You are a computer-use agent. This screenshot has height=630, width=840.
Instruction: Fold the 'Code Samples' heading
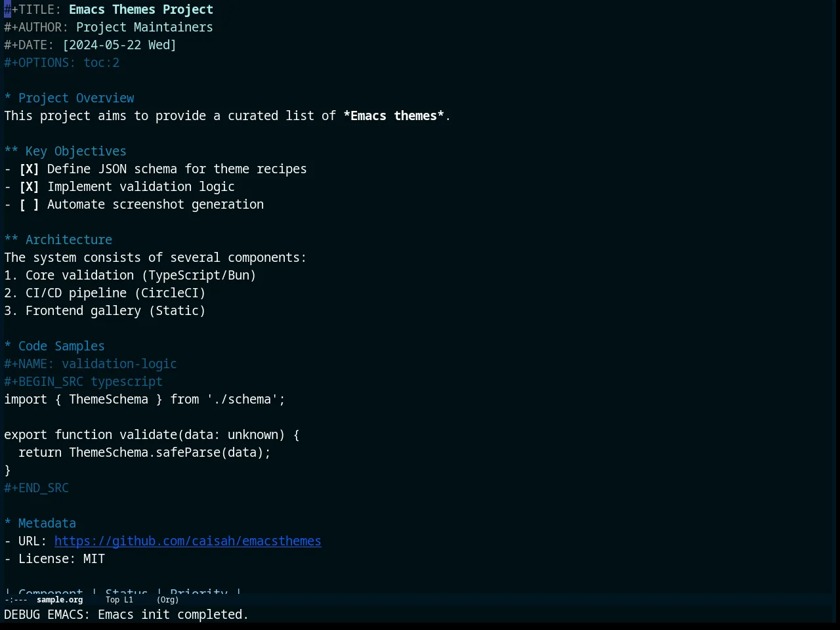[x=54, y=346]
